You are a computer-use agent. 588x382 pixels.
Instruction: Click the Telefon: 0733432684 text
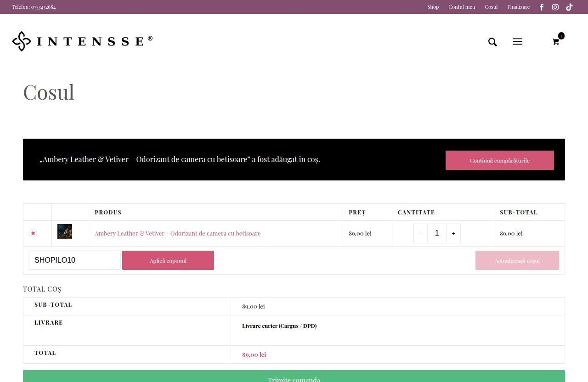pyautogui.click(x=34, y=7)
